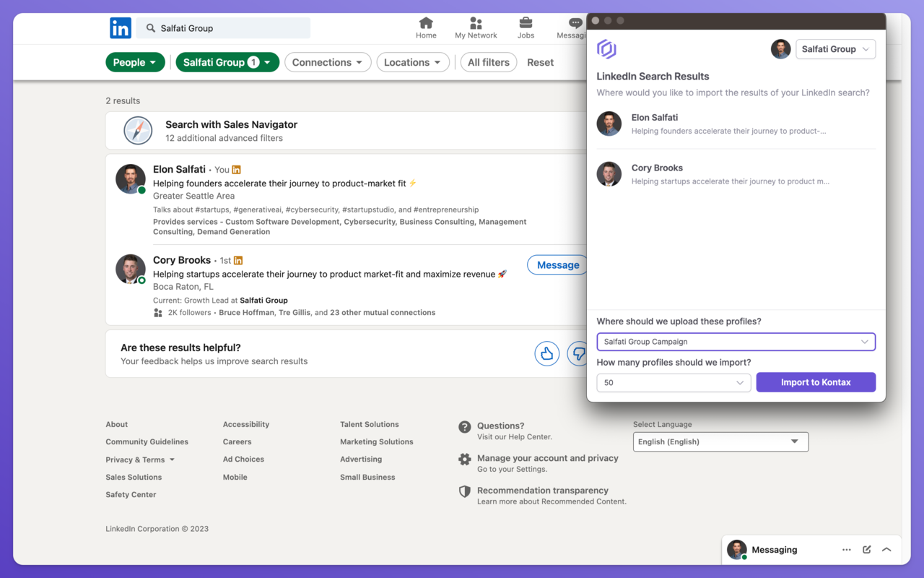This screenshot has height=578, width=924.
Task: Click the Sales Navigator compass icon
Action: click(138, 131)
